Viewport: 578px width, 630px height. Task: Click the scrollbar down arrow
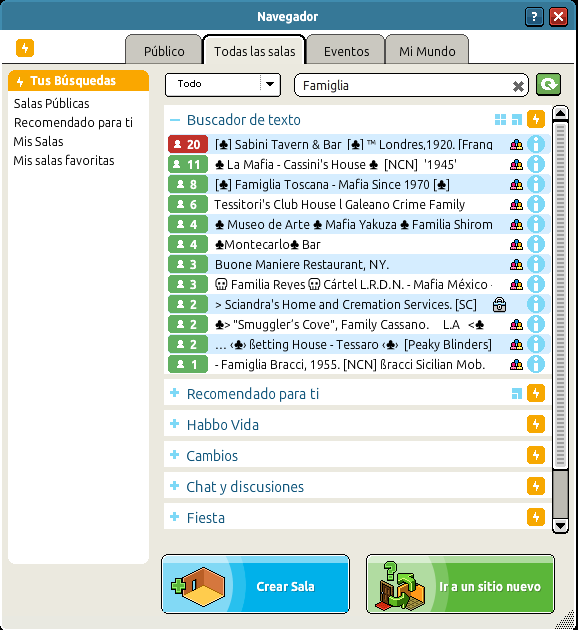tap(560, 525)
